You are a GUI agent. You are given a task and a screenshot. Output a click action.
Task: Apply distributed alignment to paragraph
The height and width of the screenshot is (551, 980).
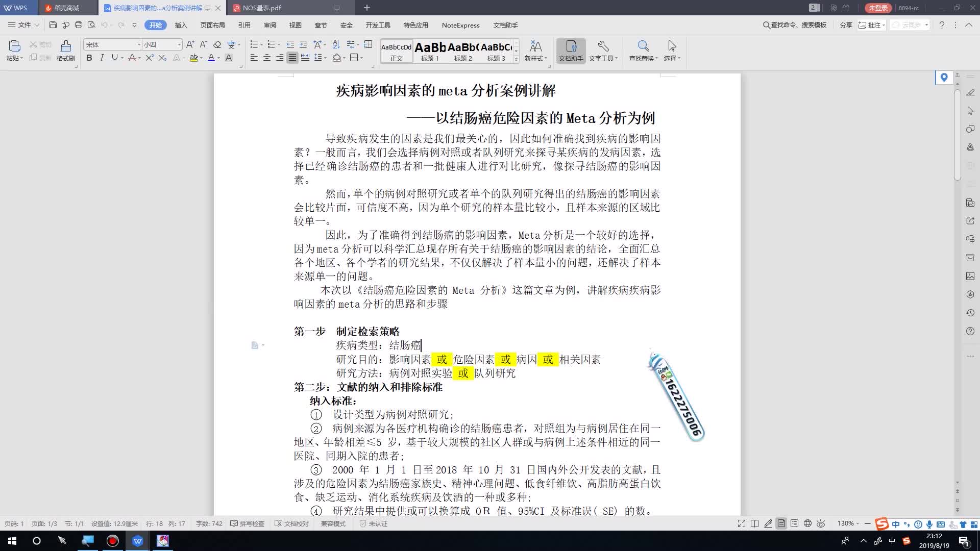click(305, 58)
